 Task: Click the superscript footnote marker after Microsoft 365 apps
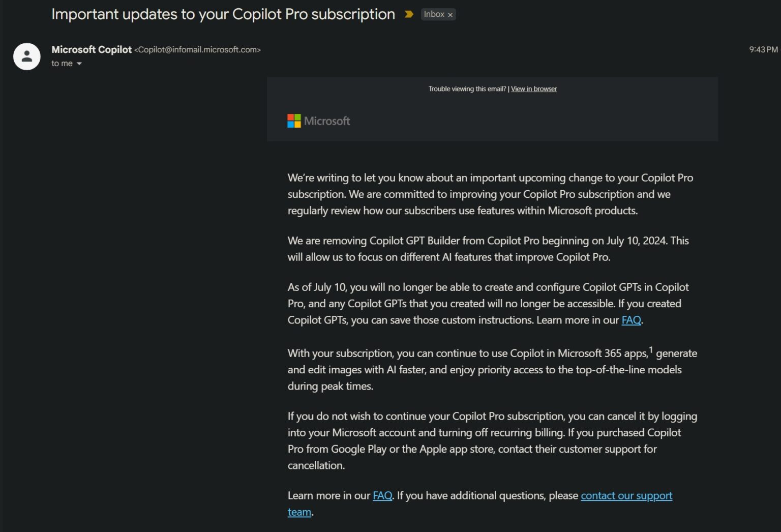651,349
